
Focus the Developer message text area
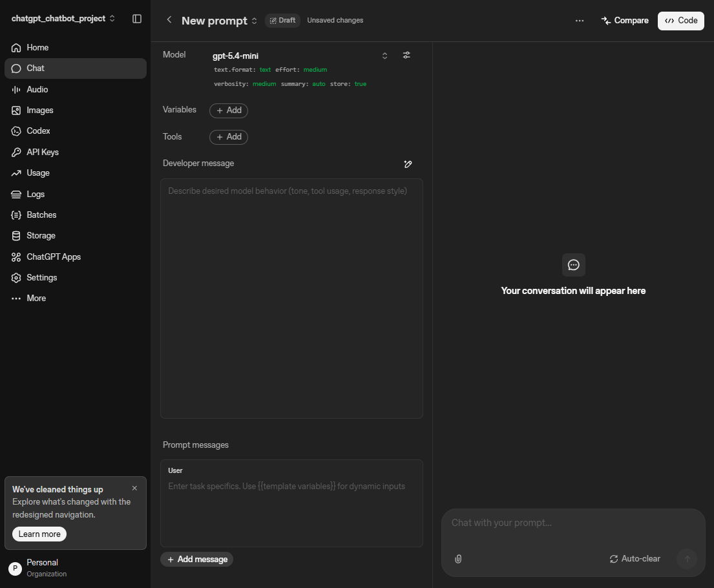click(291, 299)
